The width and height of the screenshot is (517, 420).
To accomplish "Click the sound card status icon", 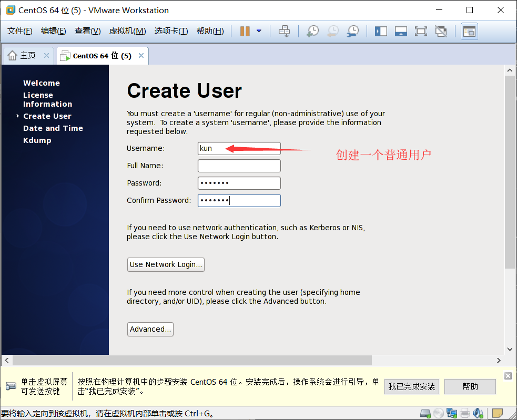I will click(478, 414).
